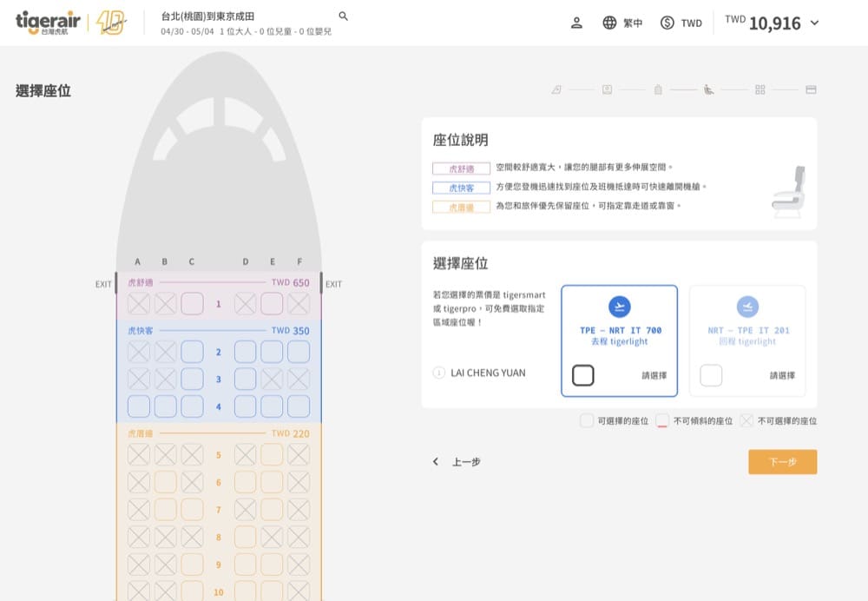Screen dimensions: 868x601
Task: Click the flight selection step icon
Action: 556,89
